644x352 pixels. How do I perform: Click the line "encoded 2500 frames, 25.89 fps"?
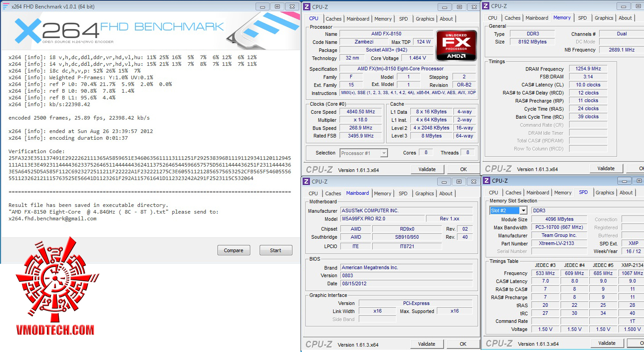coord(56,118)
